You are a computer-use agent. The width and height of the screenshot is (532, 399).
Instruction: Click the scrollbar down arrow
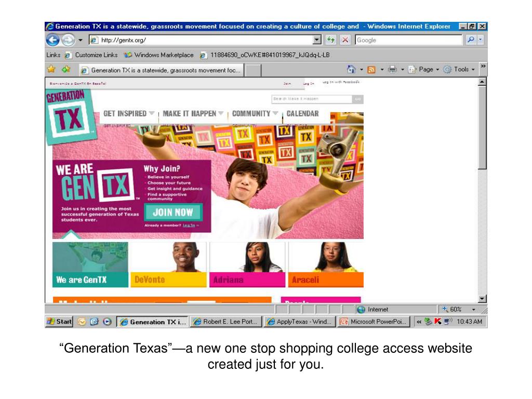tap(482, 299)
